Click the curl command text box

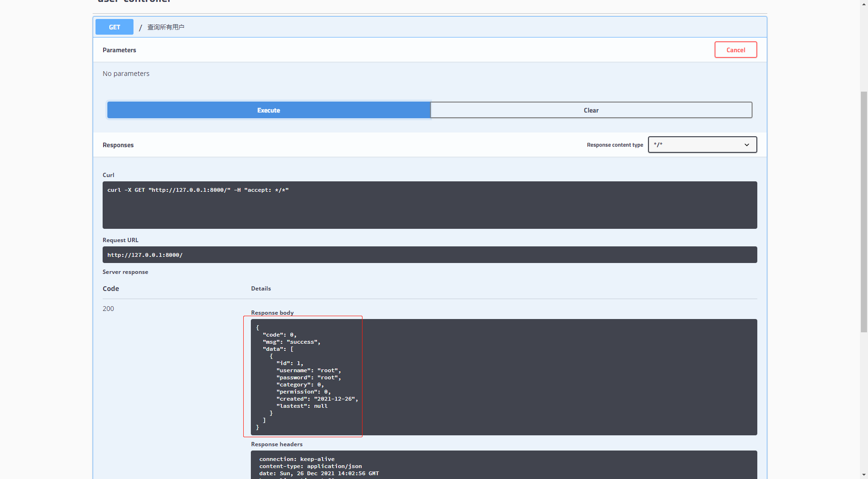[x=429, y=205]
